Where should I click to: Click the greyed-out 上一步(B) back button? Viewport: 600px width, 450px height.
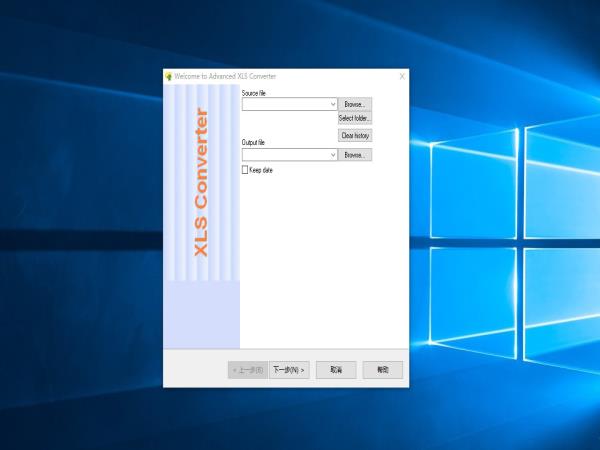248,370
